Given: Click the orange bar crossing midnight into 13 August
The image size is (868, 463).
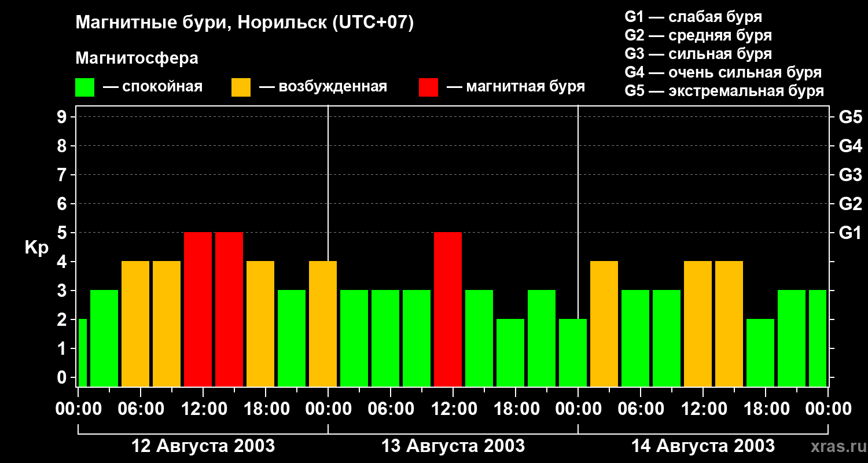Looking at the screenshot, I should [x=323, y=324].
